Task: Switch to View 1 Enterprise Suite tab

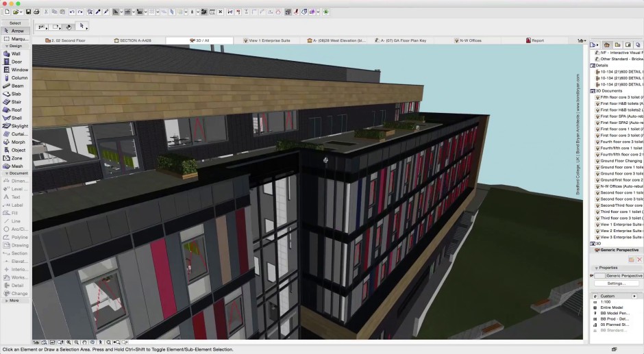Action: point(267,40)
